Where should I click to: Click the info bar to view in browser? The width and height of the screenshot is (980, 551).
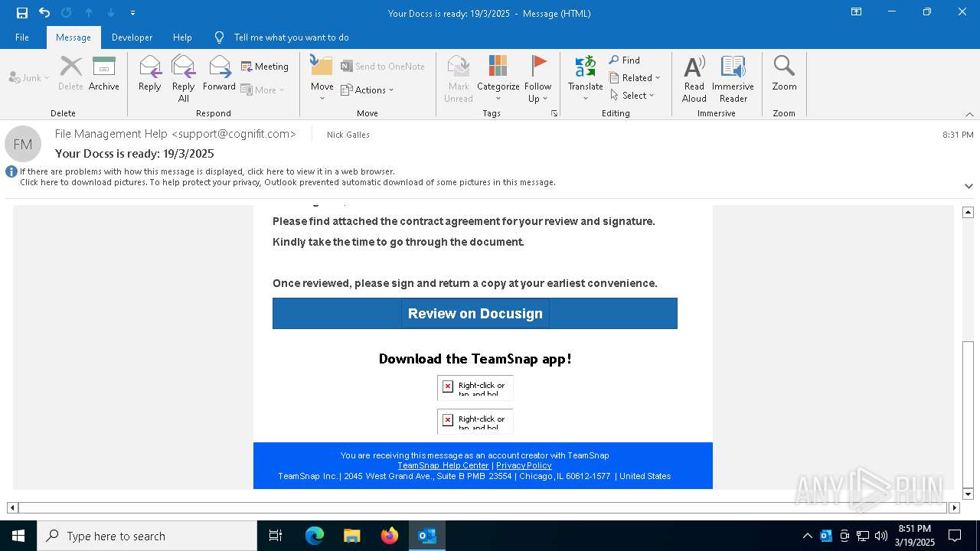click(207, 171)
